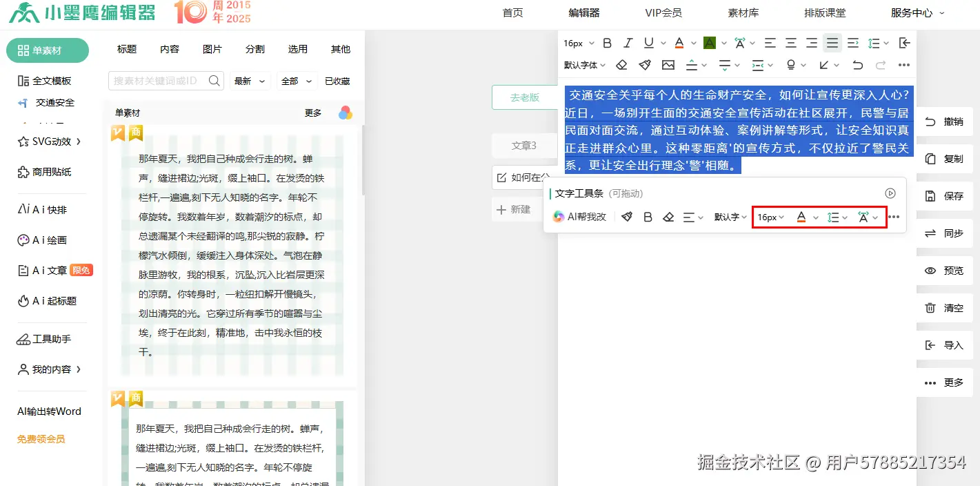This screenshot has height=486, width=980.
Task: Click letter spacing icon in floating toolbar
Action: pyautogui.click(x=863, y=217)
